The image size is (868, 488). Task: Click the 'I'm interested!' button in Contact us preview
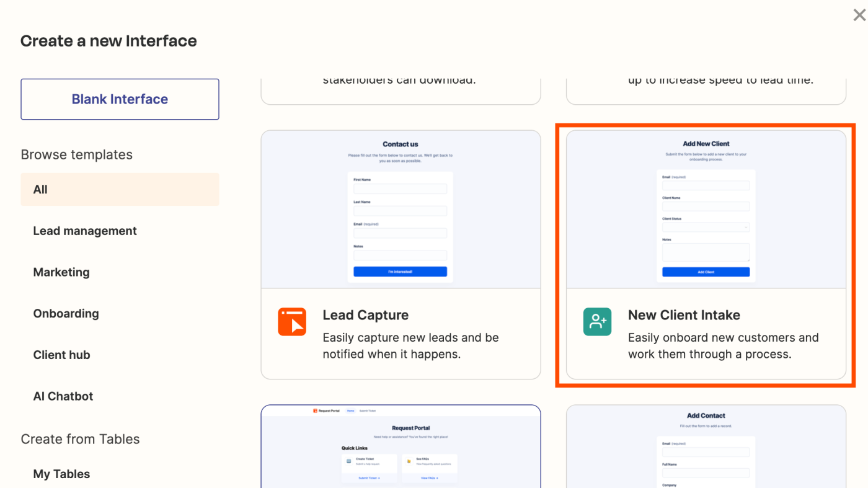(x=401, y=272)
